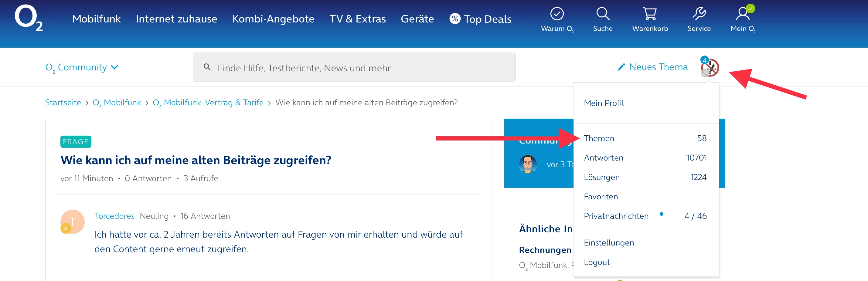
Task: Open Einstellungen from profile menu
Action: tap(608, 242)
